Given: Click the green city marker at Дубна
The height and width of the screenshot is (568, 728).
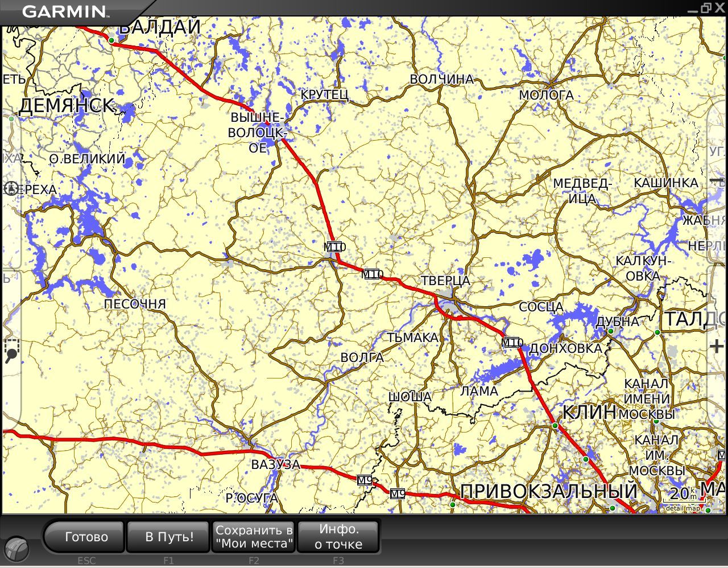Looking at the screenshot, I should click(x=611, y=331).
